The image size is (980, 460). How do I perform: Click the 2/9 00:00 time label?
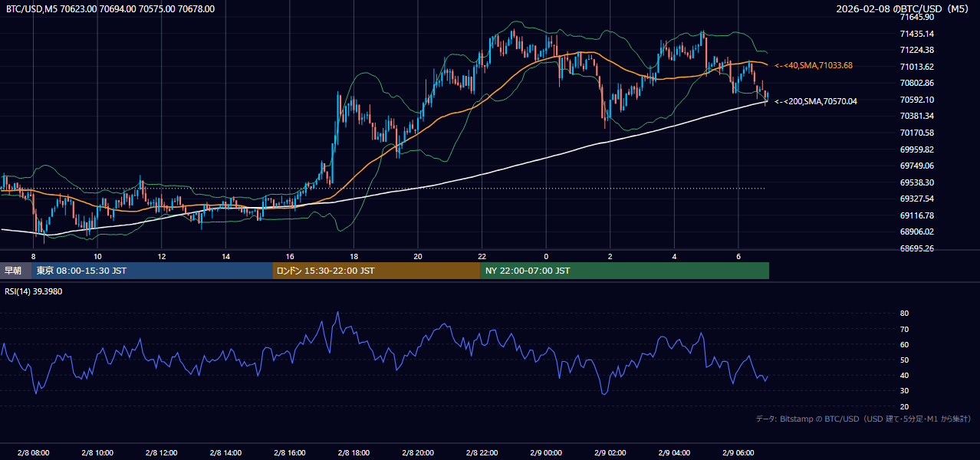click(x=546, y=453)
